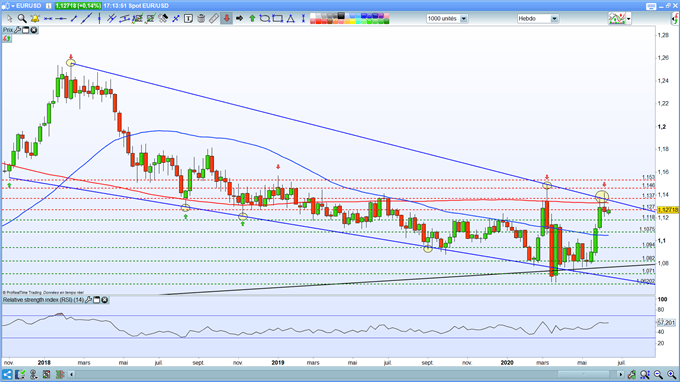Viewport: 680px width, 382px height.
Task: Click the zoom in magnifier in bottom bar
Action: pos(671,374)
